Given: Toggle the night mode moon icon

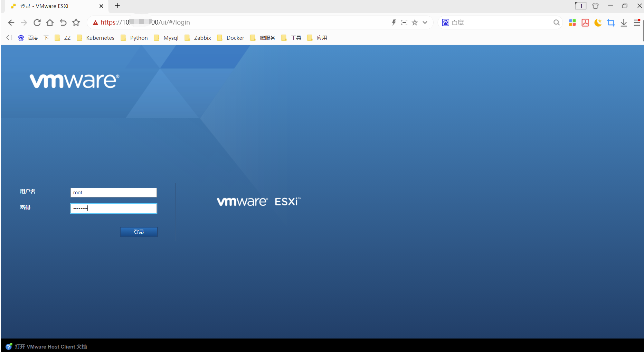Looking at the screenshot, I should point(598,22).
